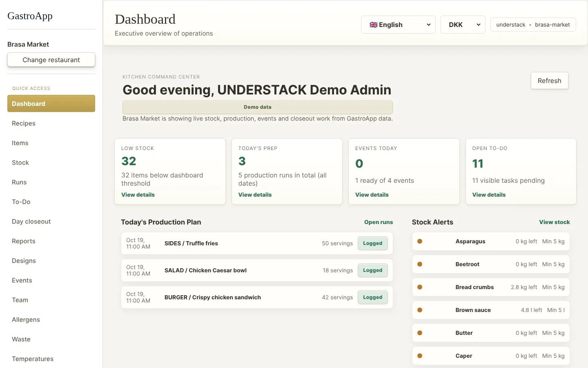Open Temperatures in the sidebar

click(51, 359)
